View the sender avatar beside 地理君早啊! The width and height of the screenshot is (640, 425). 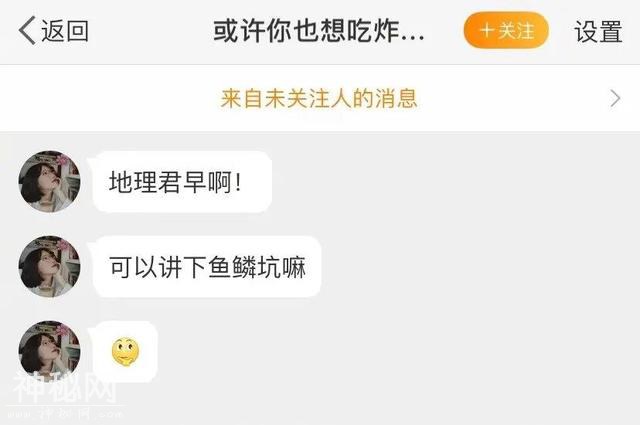click(x=49, y=181)
